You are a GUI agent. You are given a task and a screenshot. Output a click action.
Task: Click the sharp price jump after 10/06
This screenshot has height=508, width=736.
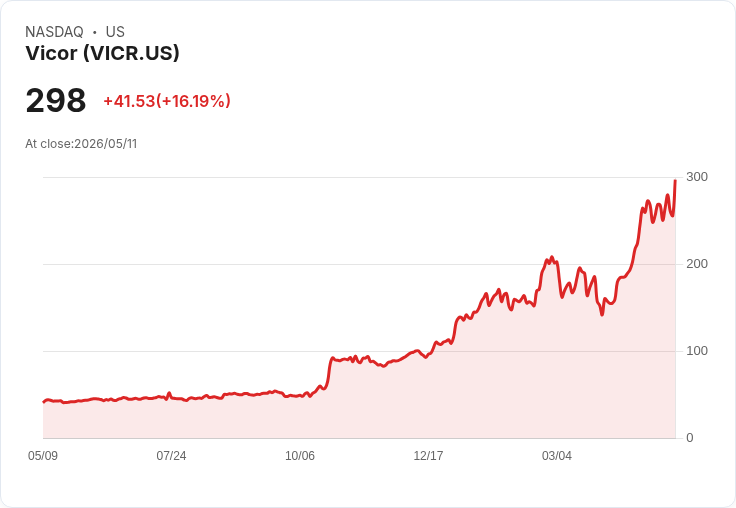click(329, 371)
